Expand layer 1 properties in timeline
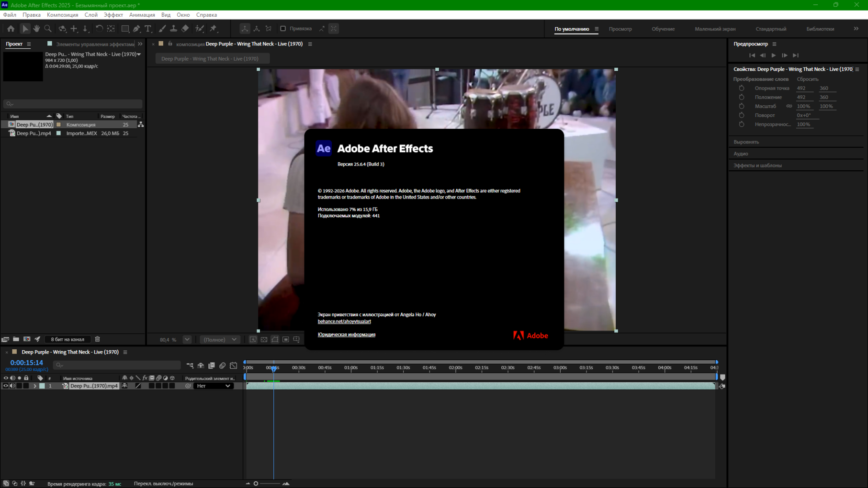 34,386
